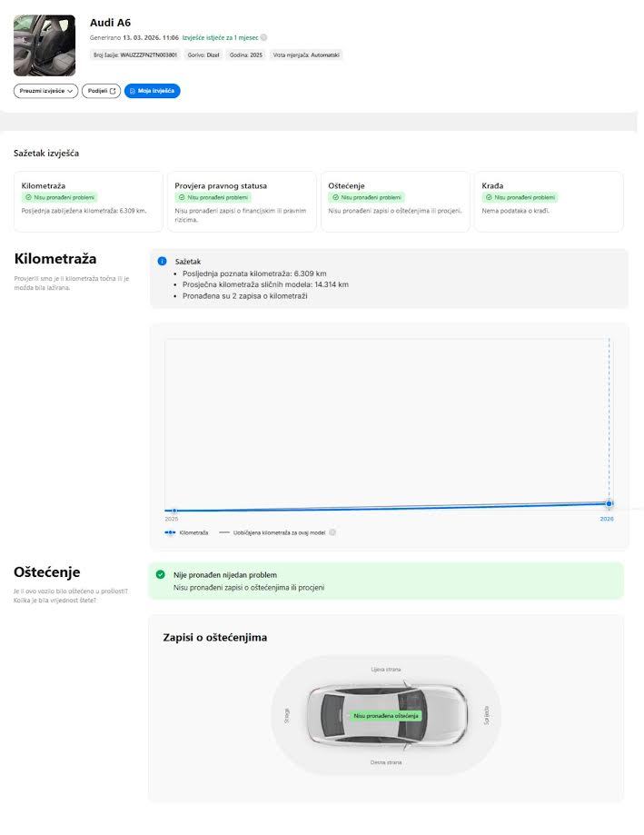Viewport: 644px width, 835px height.
Task: Click help icon beside Uobičajena kilometraža legend
Action: (332, 532)
